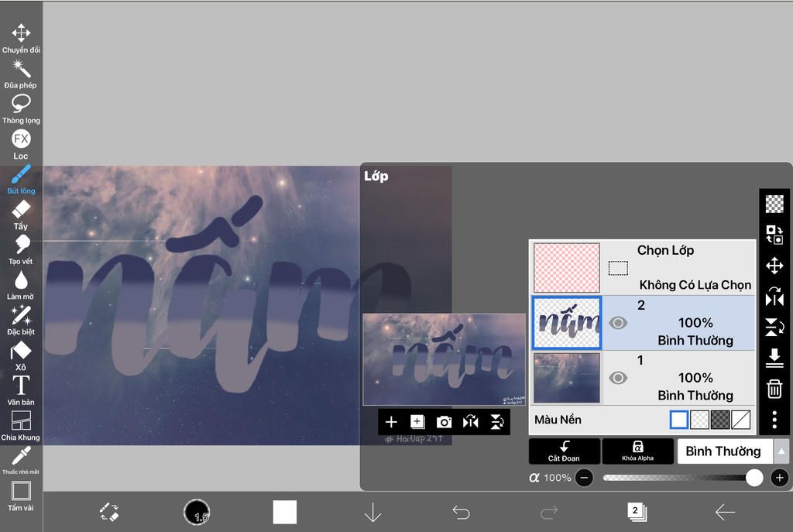Toggle Cắt Đoạn clipping button

pos(565,451)
